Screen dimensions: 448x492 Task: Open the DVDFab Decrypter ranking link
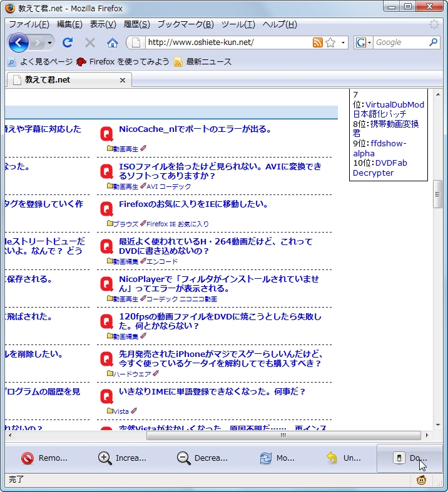point(380,168)
